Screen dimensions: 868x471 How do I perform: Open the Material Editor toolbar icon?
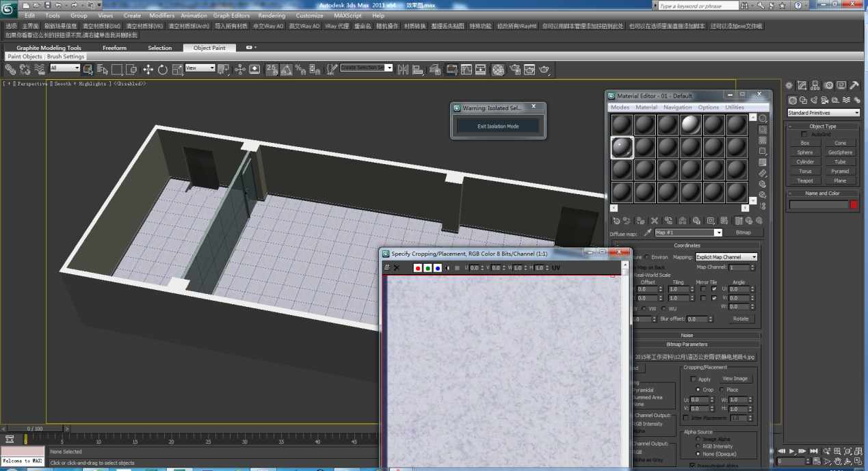(498, 69)
